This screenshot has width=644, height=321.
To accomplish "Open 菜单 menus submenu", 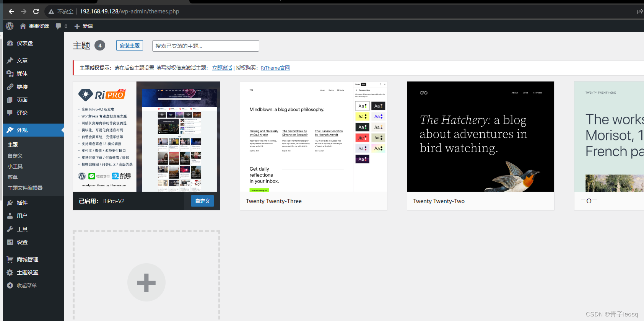I will click(x=13, y=177).
